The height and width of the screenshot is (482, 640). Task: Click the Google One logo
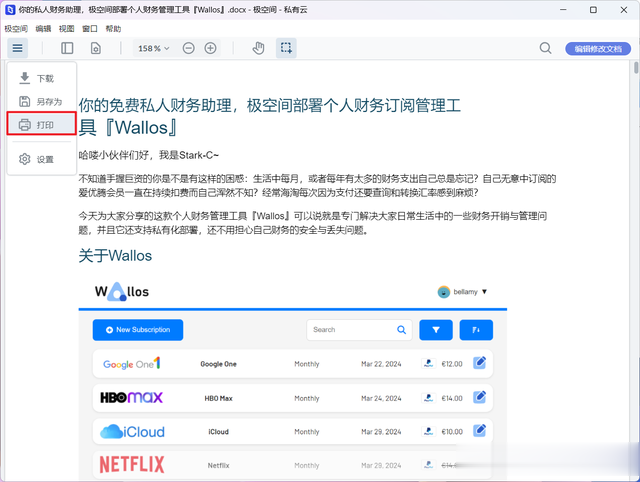[131, 363]
